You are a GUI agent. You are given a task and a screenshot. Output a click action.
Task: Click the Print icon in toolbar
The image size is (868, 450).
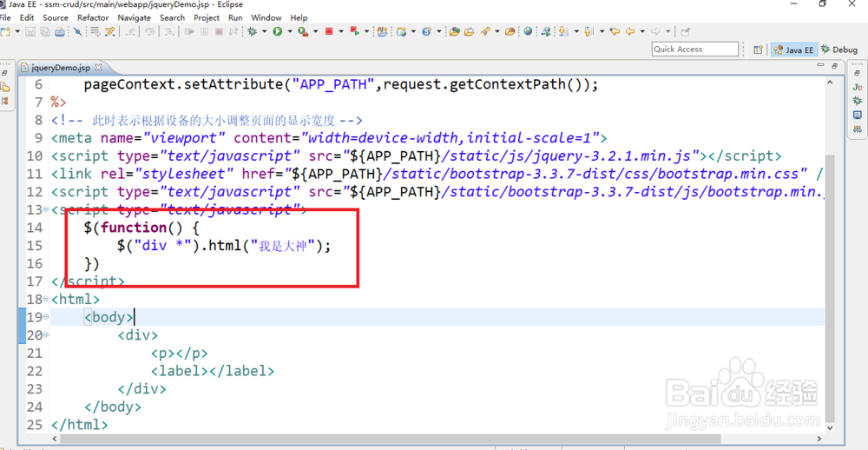pyautogui.click(x=60, y=31)
